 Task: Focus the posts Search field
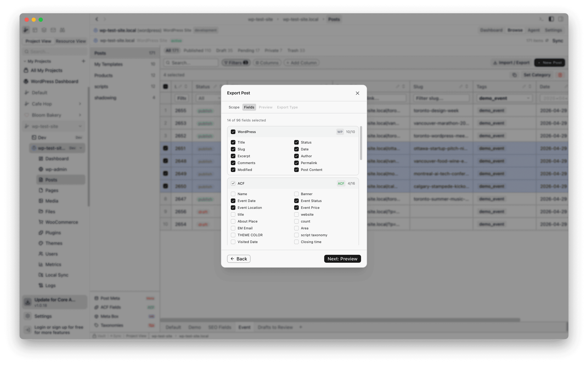click(191, 63)
